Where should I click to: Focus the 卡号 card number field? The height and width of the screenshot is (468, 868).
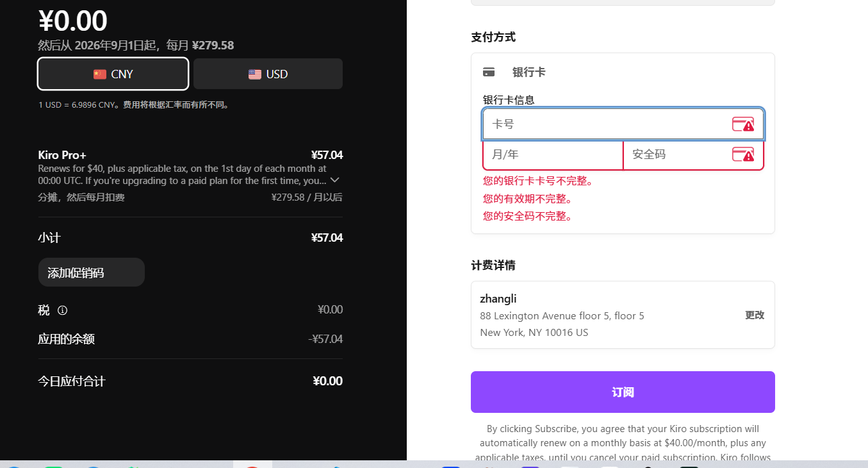tap(623, 124)
